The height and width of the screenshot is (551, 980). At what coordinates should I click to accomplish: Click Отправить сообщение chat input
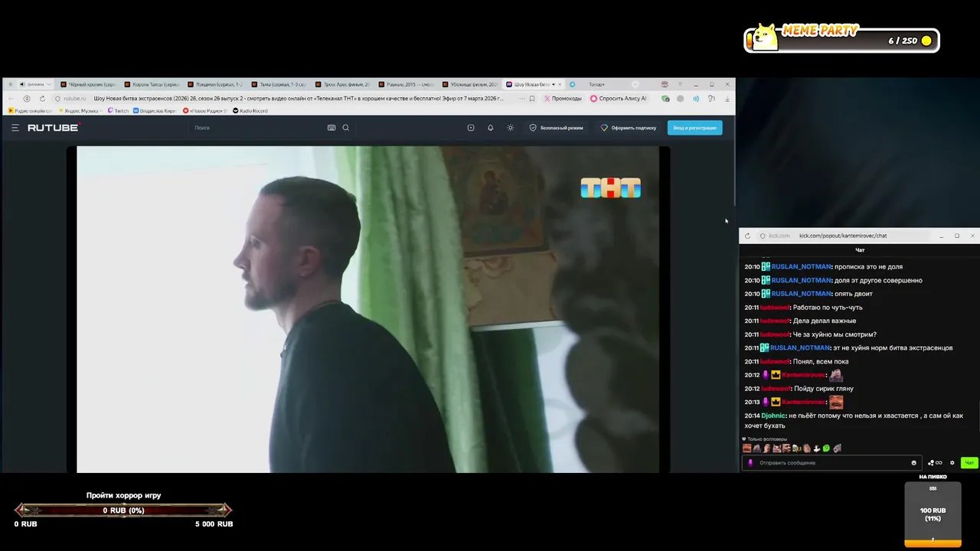pos(831,462)
